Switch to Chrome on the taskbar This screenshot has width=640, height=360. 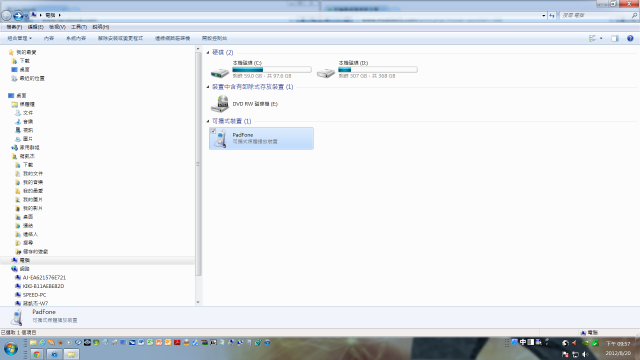37,354
